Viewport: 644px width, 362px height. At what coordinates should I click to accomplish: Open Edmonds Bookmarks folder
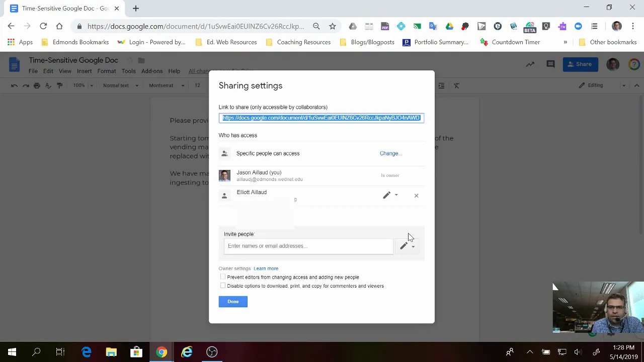click(x=75, y=42)
